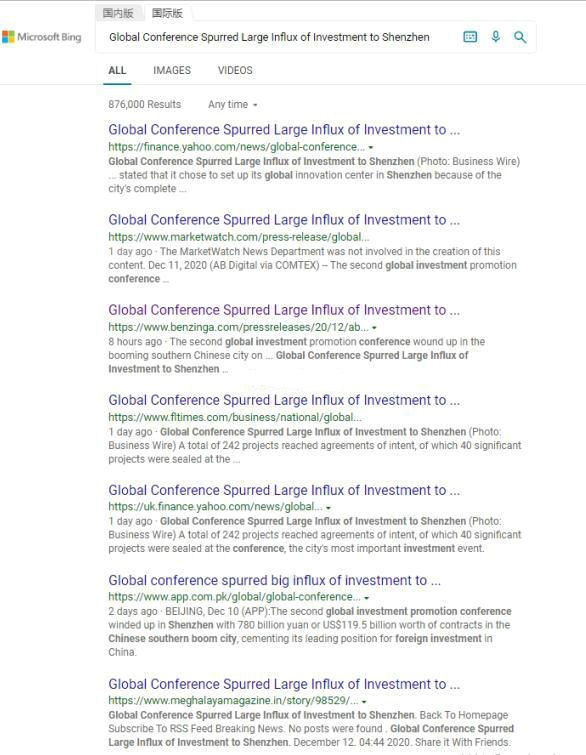The height and width of the screenshot is (755, 586).
Task: Click the meghalayamagazine.in story URL
Action: 233,701
